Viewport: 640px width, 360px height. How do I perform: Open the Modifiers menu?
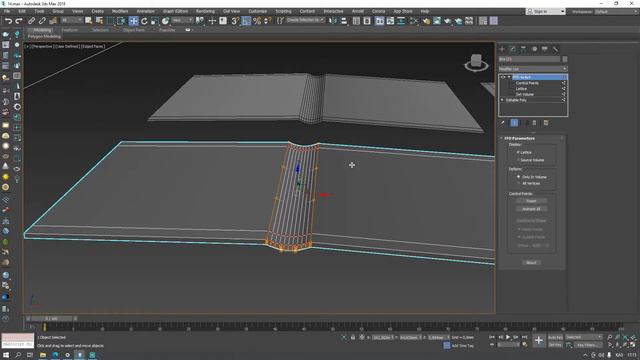point(120,11)
